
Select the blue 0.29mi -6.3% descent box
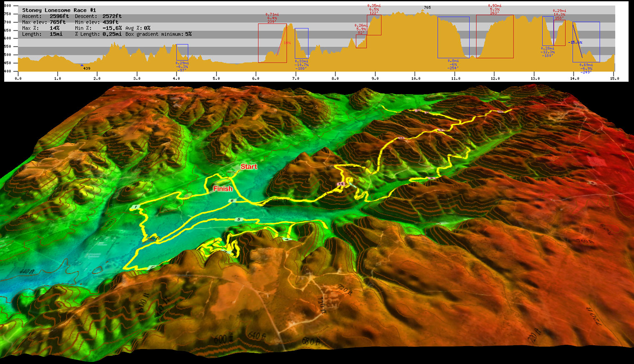click(182, 52)
